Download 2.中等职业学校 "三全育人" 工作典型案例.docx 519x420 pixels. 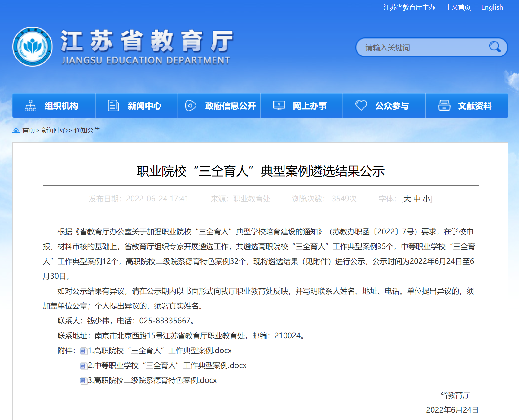click(167, 365)
